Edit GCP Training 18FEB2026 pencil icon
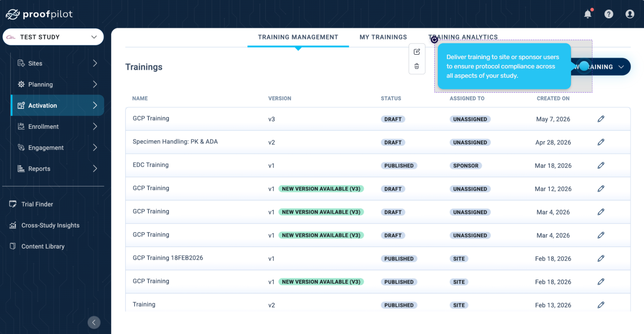Screen dimensions: 644x334 (601, 258)
